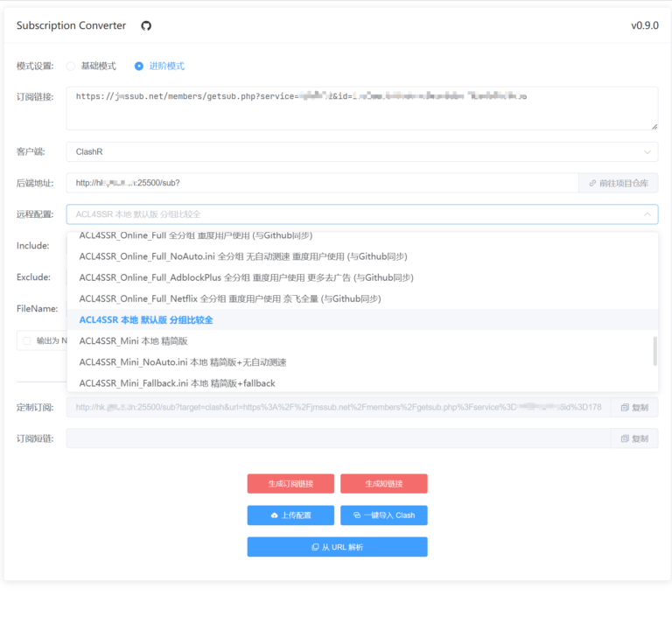This screenshot has width=672, height=624.
Task: Click 前往项目仓库 link button
Action: 618,183
